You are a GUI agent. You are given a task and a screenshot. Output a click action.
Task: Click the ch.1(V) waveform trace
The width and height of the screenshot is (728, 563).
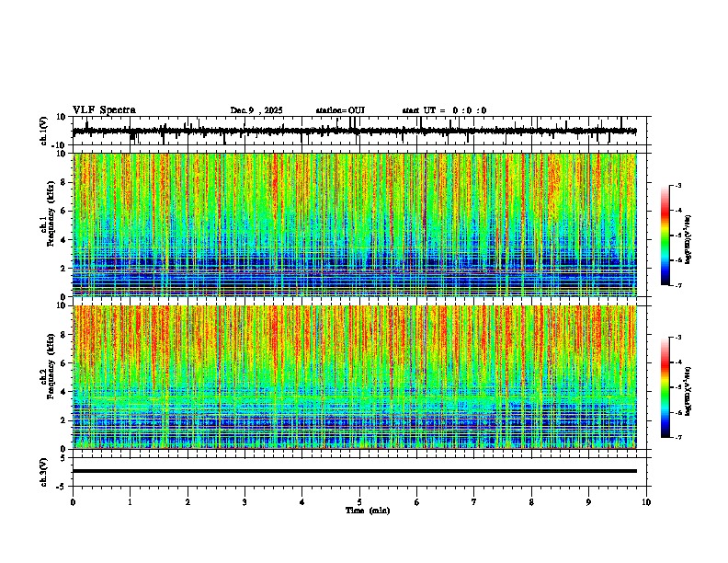point(355,131)
